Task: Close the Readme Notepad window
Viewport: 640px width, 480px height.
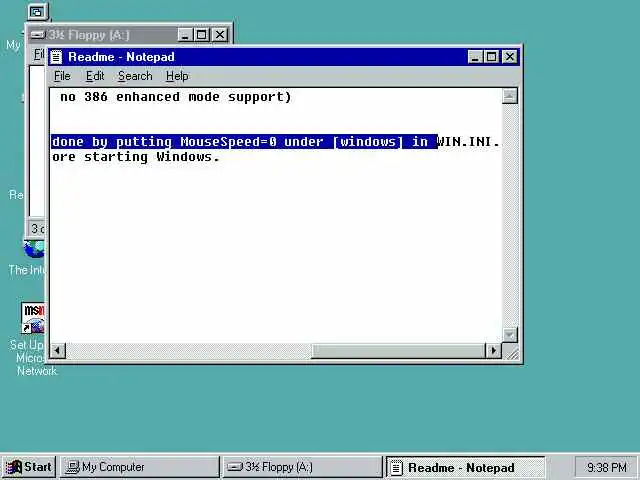Action: (x=510, y=57)
